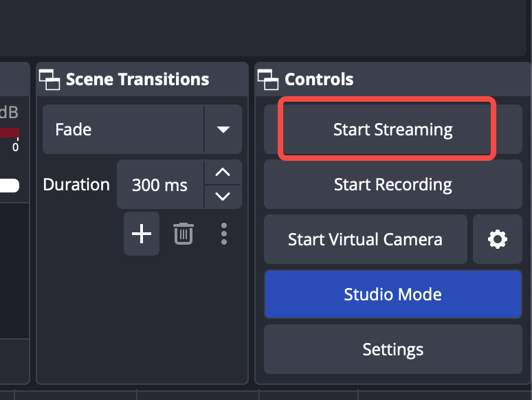
Task: Decrease duration with the down arrow
Action: click(223, 197)
